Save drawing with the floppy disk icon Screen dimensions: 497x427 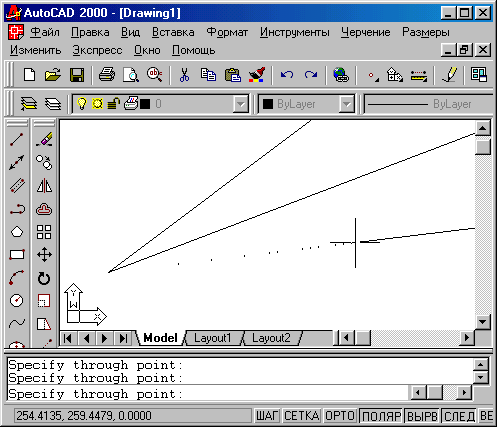[77, 75]
